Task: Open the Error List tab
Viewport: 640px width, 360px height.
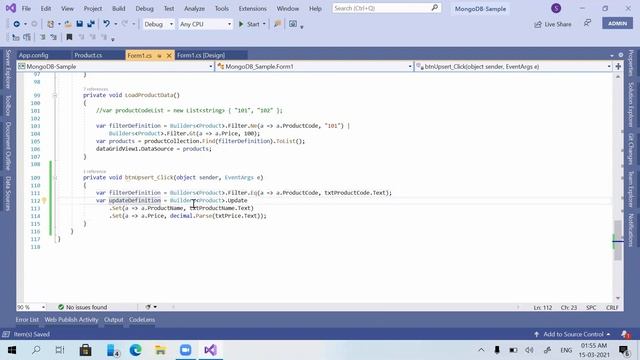Action: click(27, 320)
